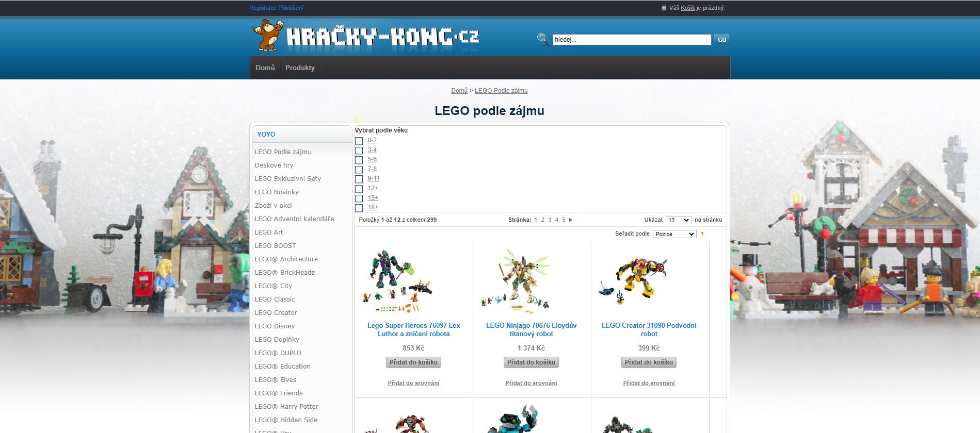
Task: Select YOYO in the sidebar
Action: (266, 134)
